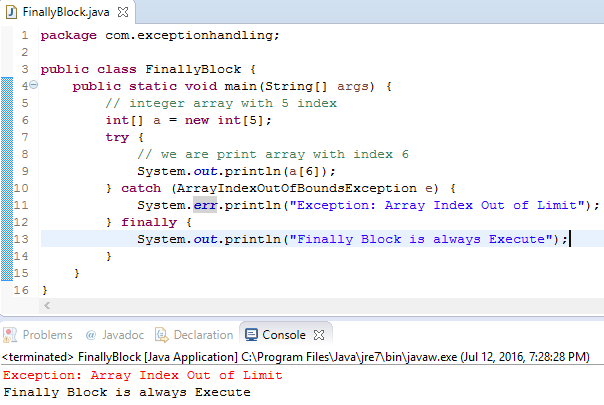Switch to the Javadoc tab
604x405 pixels.
coord(115,335)
